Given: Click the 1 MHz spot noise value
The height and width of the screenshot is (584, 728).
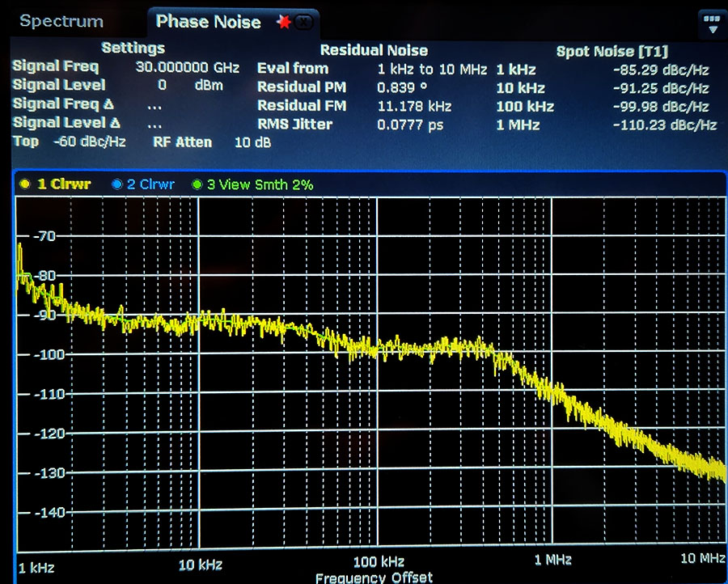Looking at the screenshot, I should (x=665, y=125).
